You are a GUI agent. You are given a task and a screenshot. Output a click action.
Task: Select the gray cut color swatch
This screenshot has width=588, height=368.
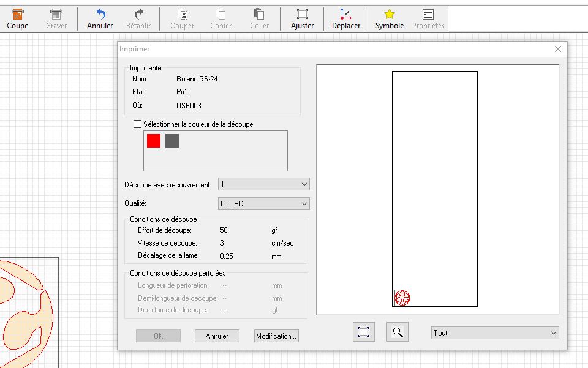tap(172, 141)
